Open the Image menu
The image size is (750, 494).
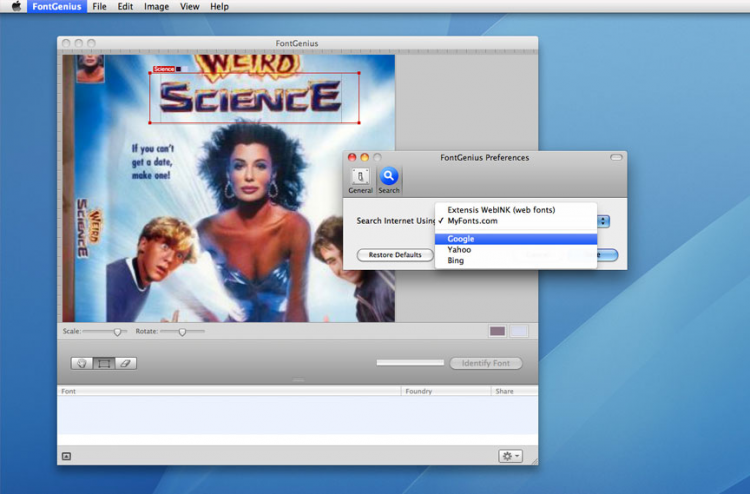[x=156, y=7]
